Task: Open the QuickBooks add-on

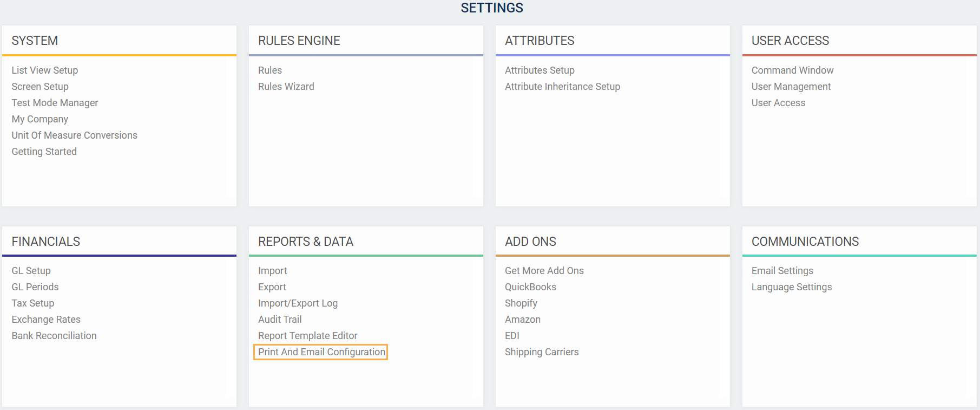Action: pos(530,287)
